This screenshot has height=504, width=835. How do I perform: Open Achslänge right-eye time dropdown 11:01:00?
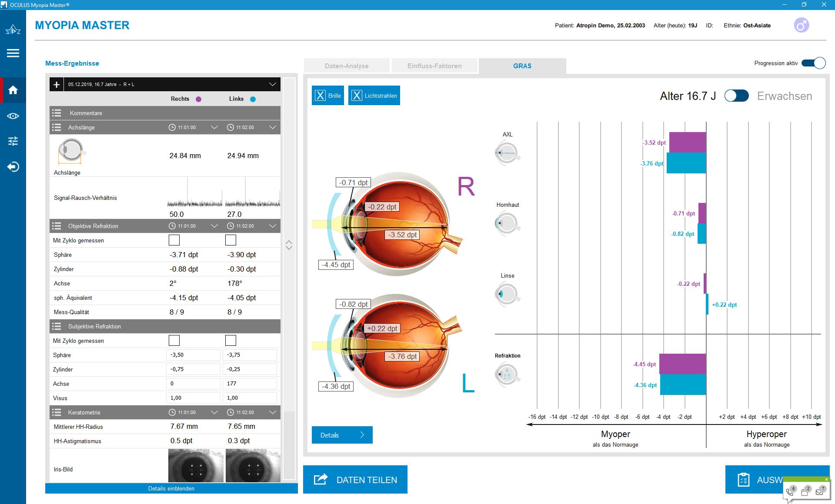214,127
